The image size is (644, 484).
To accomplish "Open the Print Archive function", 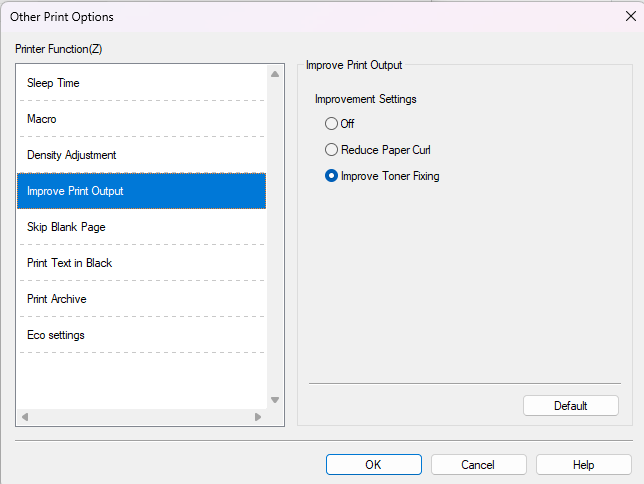I will click(x=56, y=299).
